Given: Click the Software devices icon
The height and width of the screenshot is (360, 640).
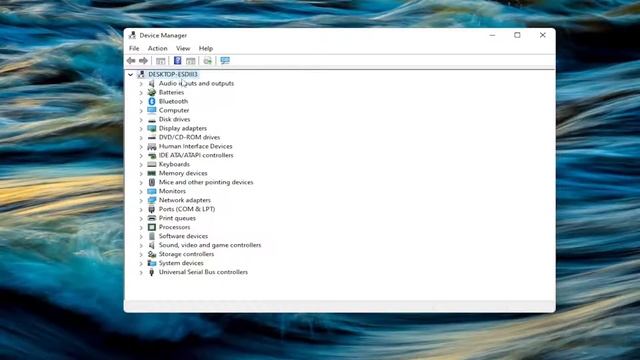Looking at the screenshot, I should 151,236.
